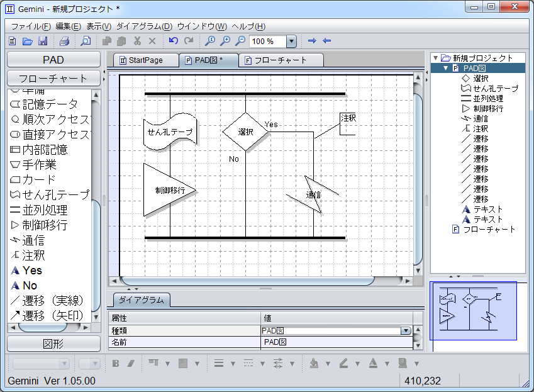Select the 内部記憶 shape in palette

39,150
